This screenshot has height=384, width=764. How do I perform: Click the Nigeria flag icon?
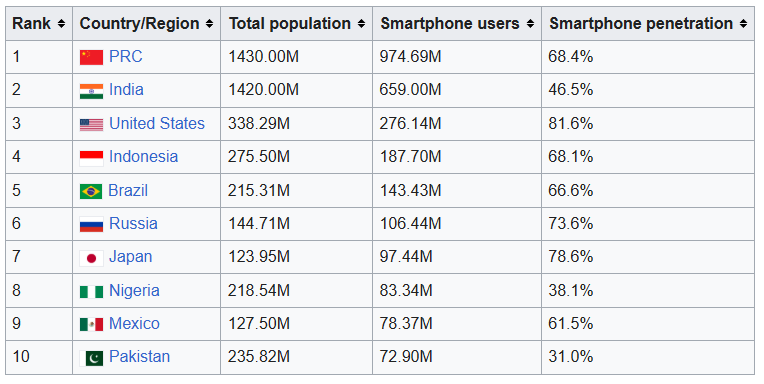tap(92, 291)
